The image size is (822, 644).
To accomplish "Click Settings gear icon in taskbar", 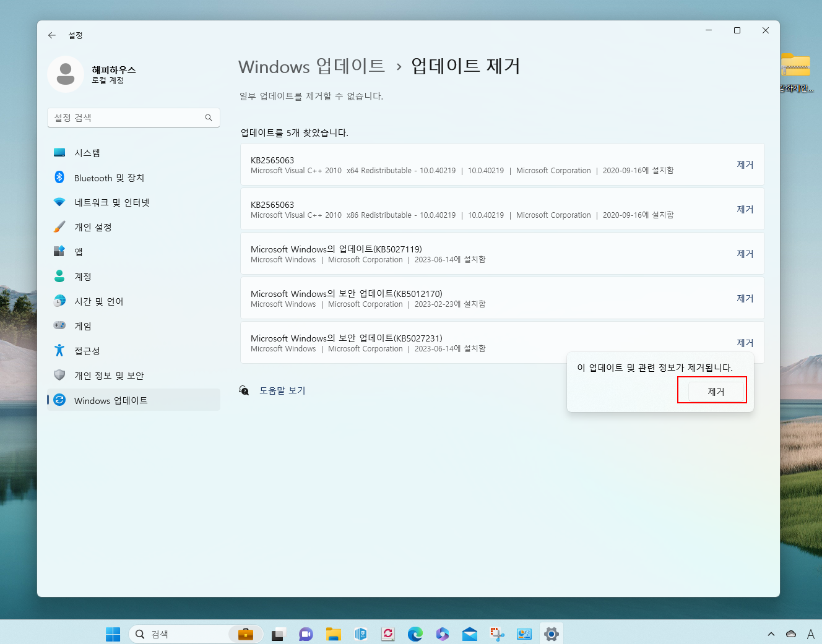I will 552,634.
